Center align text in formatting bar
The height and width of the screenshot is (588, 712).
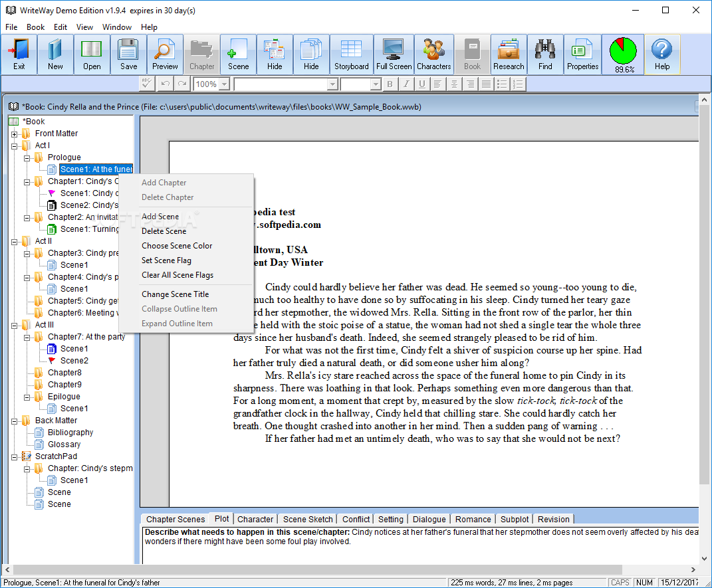pos(454,84)
